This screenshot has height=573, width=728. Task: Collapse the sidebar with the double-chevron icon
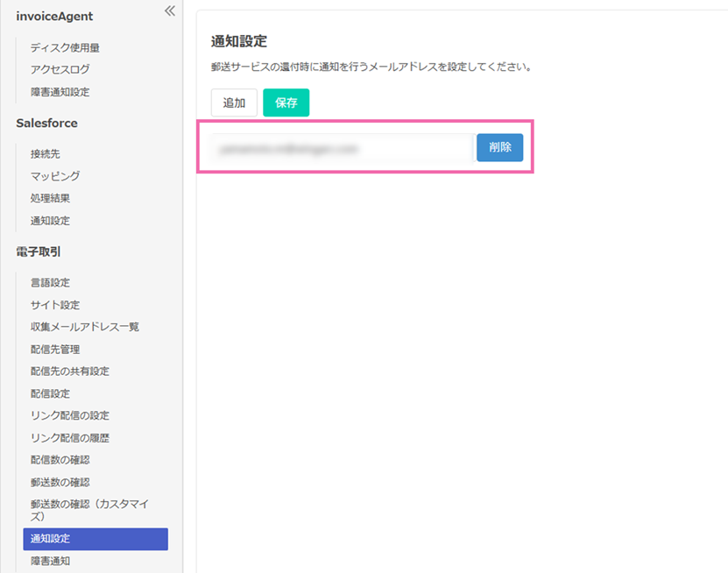(169, 11)
